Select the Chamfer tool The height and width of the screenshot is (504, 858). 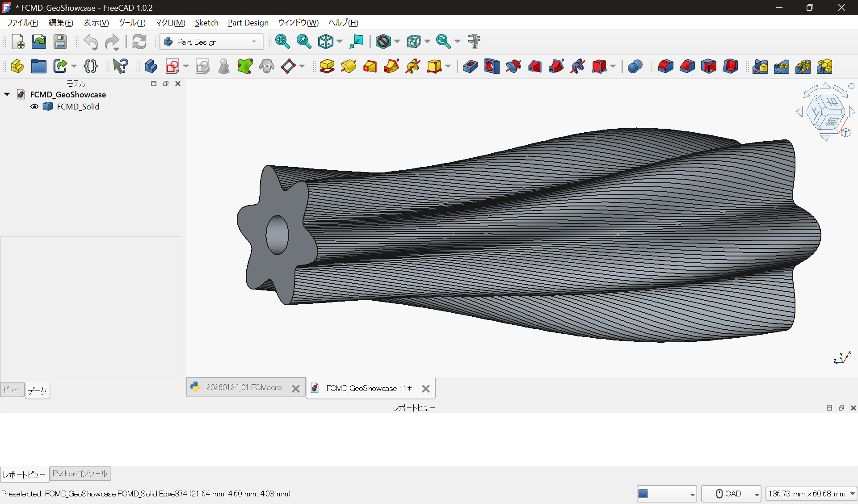[687, 66]
